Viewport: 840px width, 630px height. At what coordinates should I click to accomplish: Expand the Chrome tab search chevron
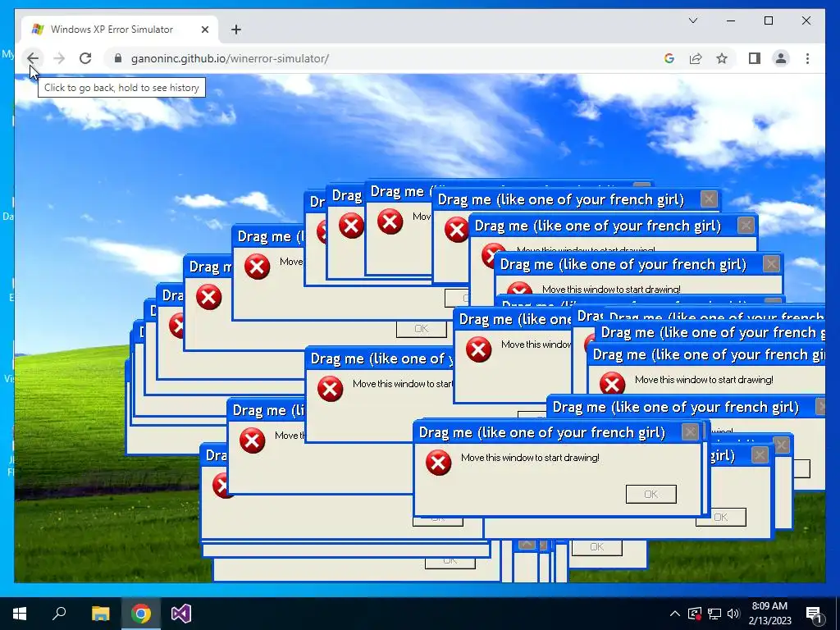pyautogui.click(x=692, y=21)
